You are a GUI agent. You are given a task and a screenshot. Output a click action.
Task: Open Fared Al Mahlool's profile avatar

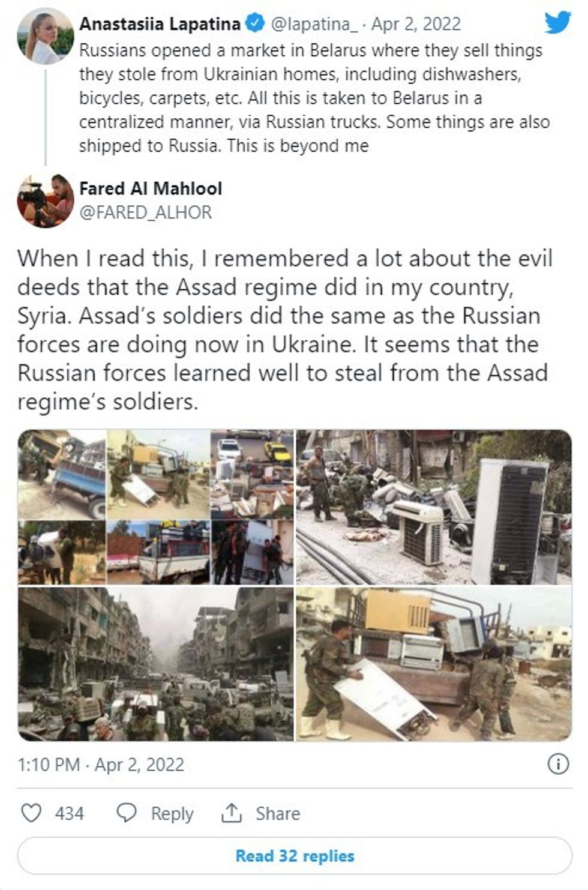[46, 200]
